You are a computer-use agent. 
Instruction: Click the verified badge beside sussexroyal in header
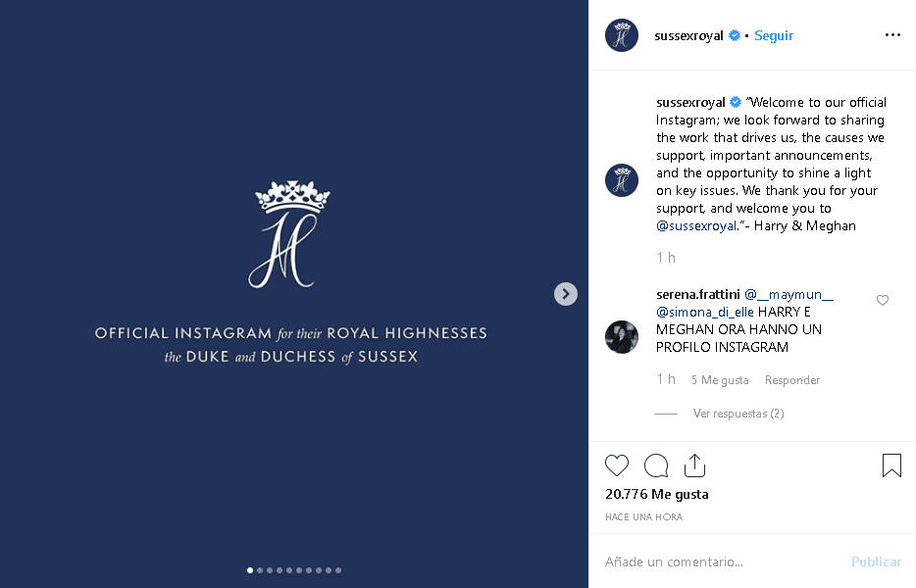pos(734,35)
